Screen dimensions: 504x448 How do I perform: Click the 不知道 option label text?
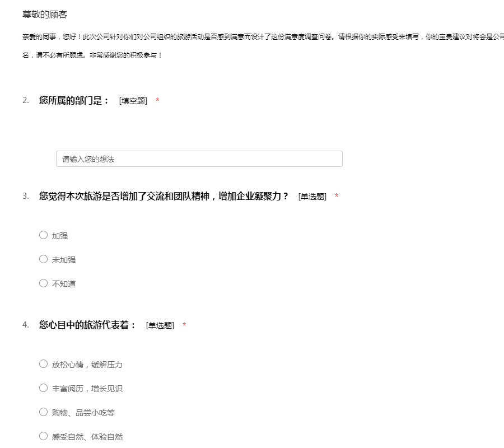click(64, 284)
